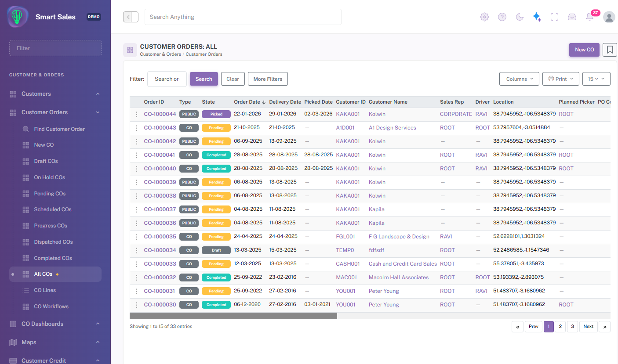Viewport: 618px width, 364px height.
Task: Open the page size 15 dropdown
Action: tap(596, 79)
